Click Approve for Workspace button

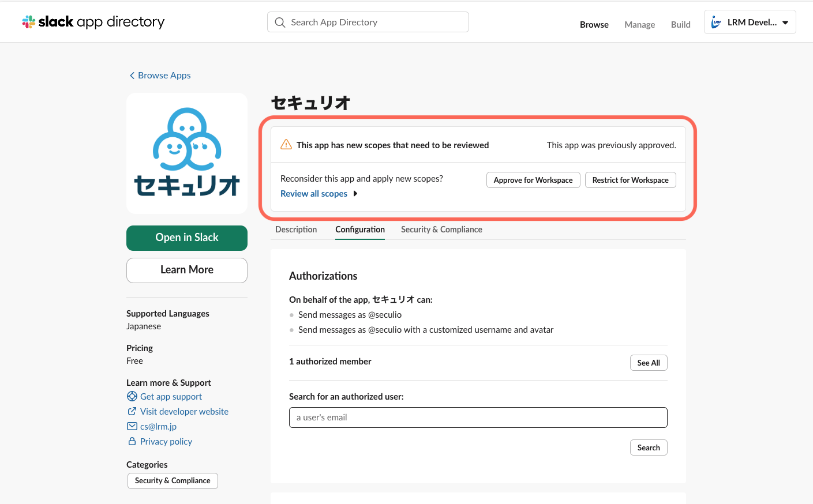point(533,180)
